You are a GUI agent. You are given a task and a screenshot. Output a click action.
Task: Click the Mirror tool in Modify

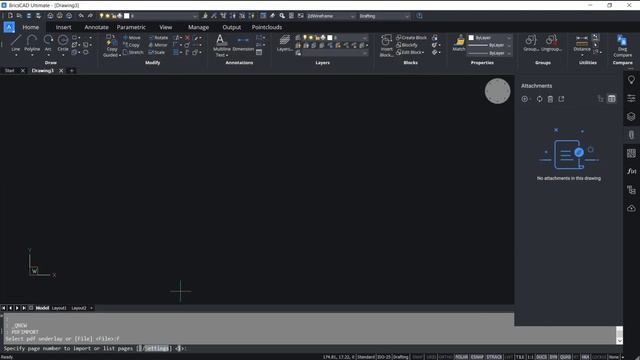pyautogui.click(x=158, y=45)
